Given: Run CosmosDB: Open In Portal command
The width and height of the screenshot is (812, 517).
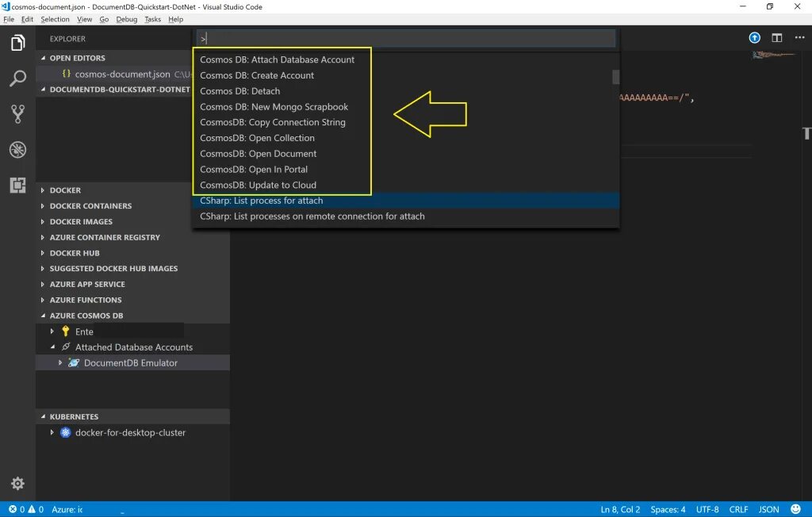Looking at the screenshot, I should (405, 169).
